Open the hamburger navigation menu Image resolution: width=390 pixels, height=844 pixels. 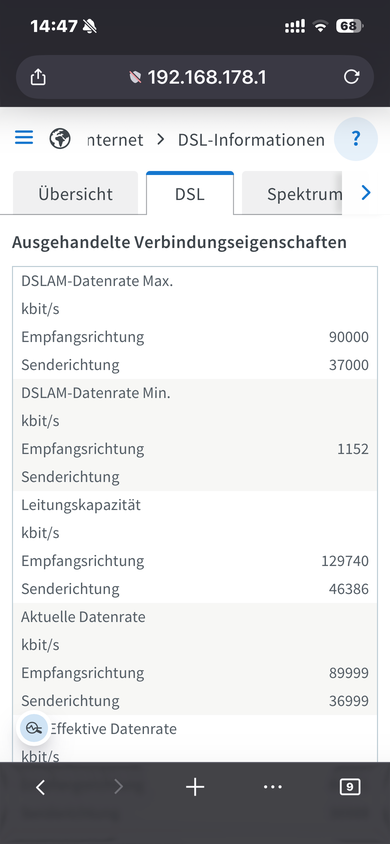(x=24, y=138)
